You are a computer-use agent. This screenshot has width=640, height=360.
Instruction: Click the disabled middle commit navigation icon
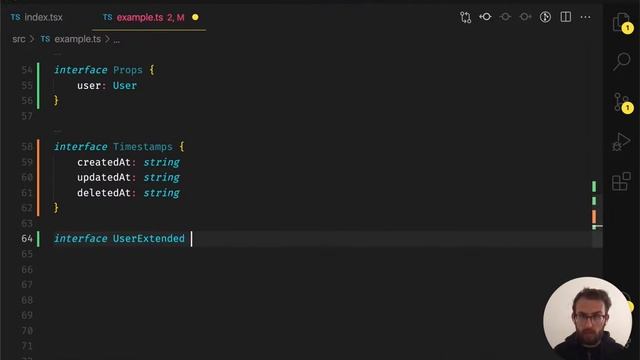(x=505, y=17)
